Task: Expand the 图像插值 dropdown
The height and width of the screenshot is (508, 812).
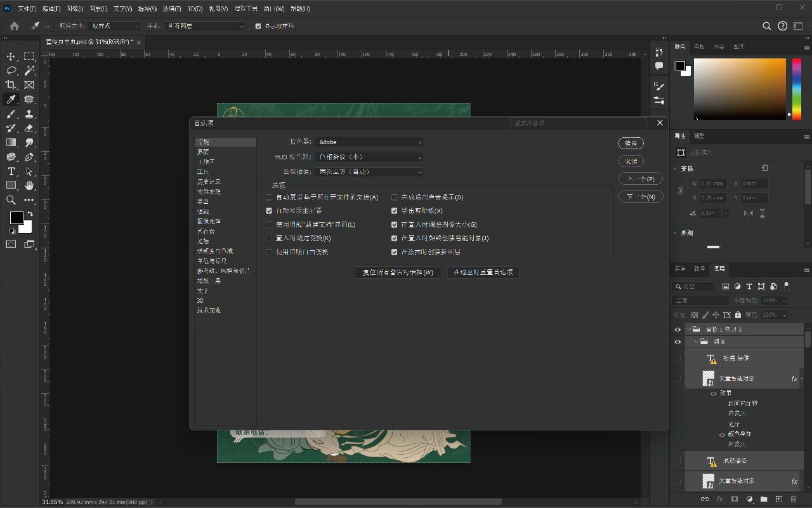Action: 369,171
